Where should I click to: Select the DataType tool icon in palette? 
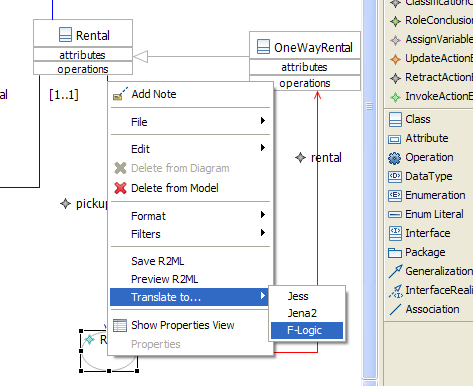tap(395, 176)
